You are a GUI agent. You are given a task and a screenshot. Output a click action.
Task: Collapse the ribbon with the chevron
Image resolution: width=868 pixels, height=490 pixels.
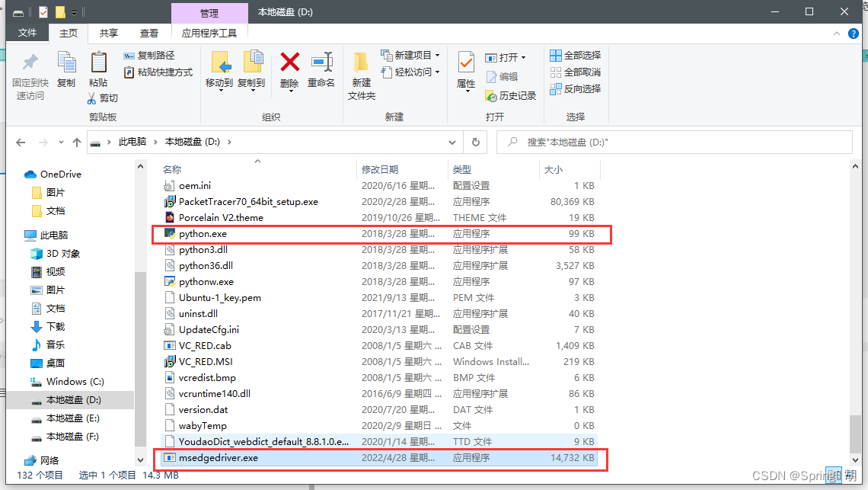point(836,33)
